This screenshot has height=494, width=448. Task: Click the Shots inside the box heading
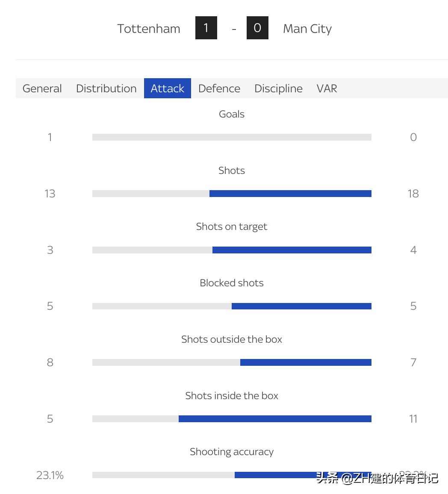232,395
